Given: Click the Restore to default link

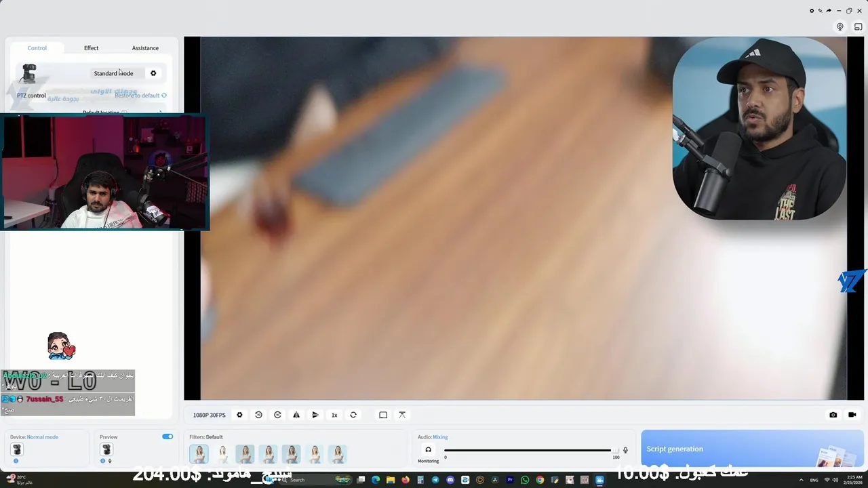Looking at the screenshot, I should tap(137, 96).
